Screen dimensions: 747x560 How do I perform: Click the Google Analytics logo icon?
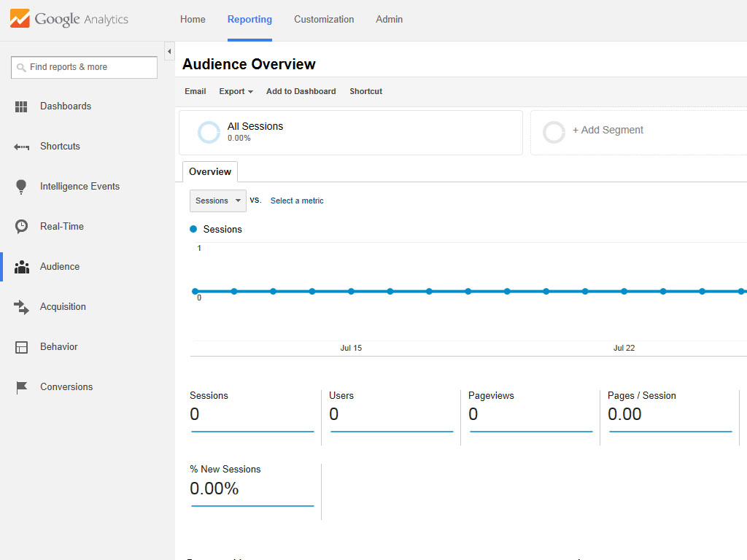click(20, 18)
